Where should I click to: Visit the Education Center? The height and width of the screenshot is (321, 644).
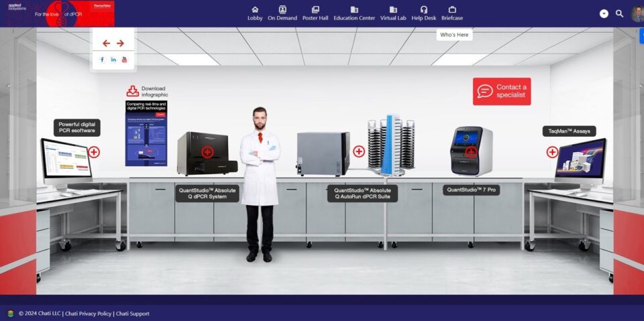pos(354,13)
